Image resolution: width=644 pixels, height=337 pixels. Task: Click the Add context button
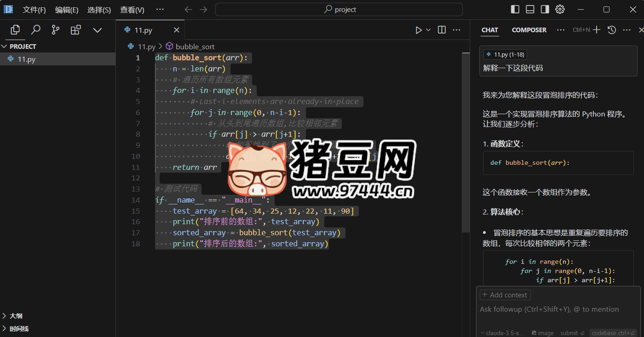[x=505, y=295]
